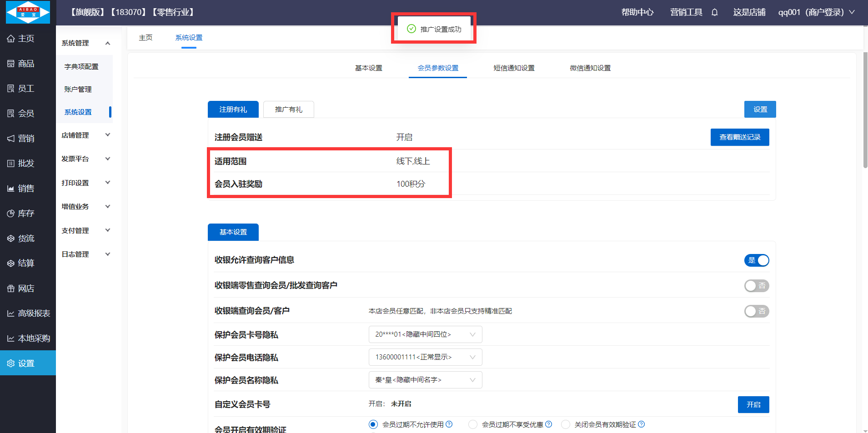The image size is (868, 433).
Task: Click the 查看赠送记录 button
Action: [739, 137]
